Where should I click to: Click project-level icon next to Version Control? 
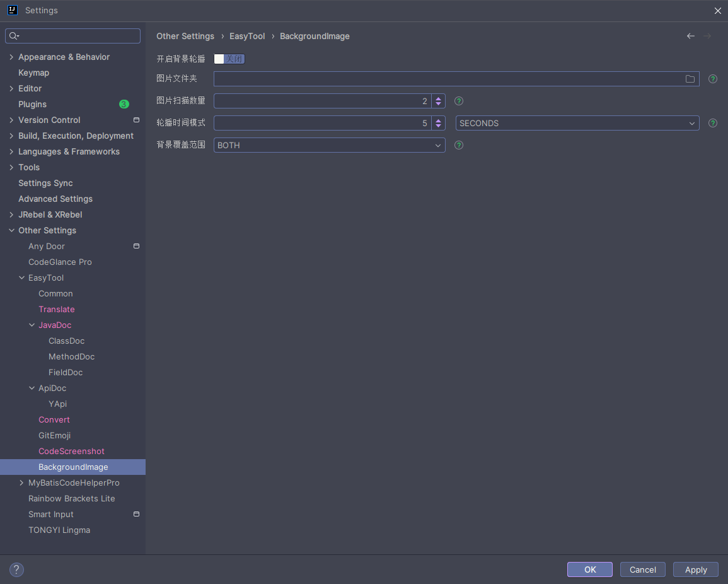pyautogui.click(x=137, y=120)
